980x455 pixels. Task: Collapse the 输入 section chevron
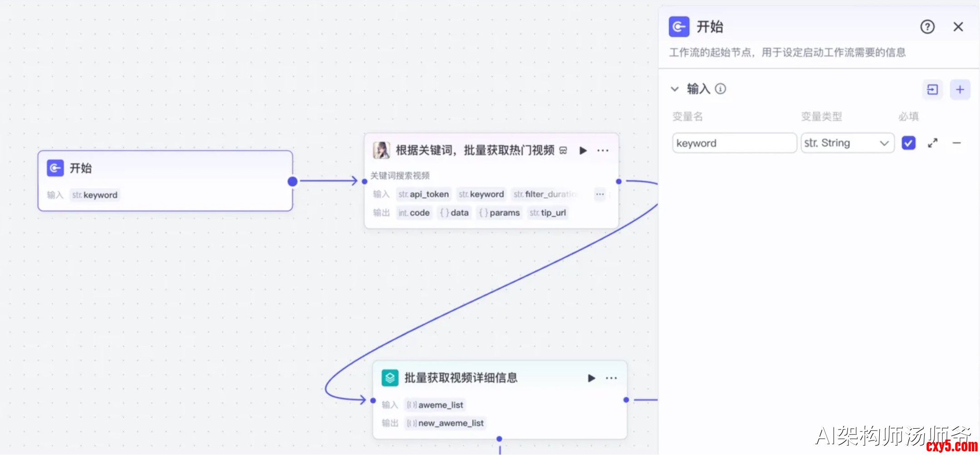coord(675,89)
